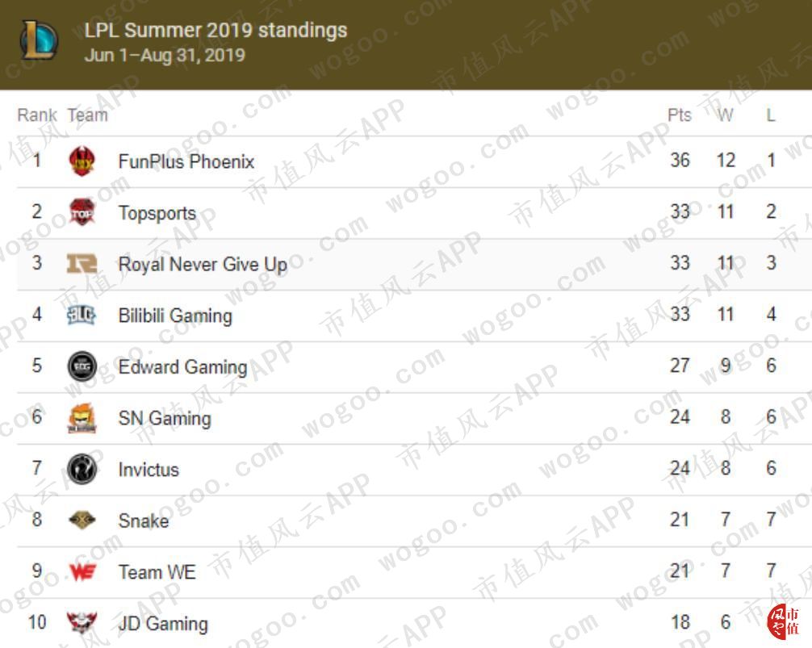Click the Team WE logo
812x648 pixels.
[x=82, y=572]
